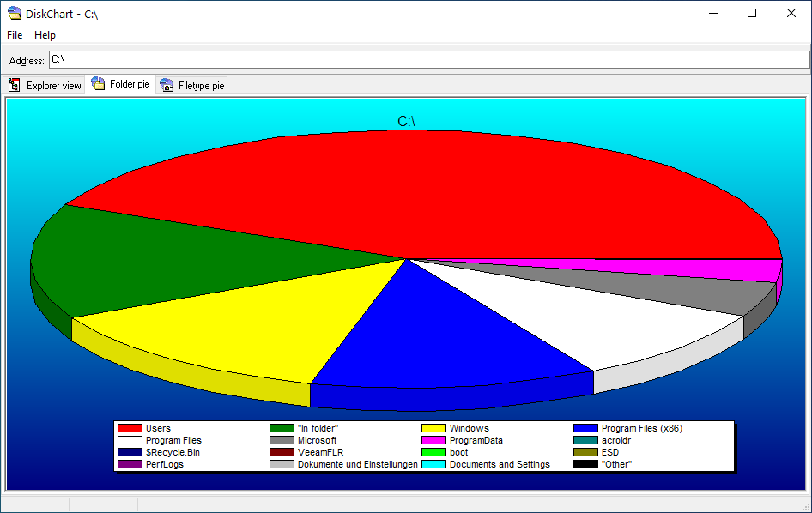This screenshot has width=812, height=513.
Task: Click the "C:\" chart title text
Action: pos(407,121)
